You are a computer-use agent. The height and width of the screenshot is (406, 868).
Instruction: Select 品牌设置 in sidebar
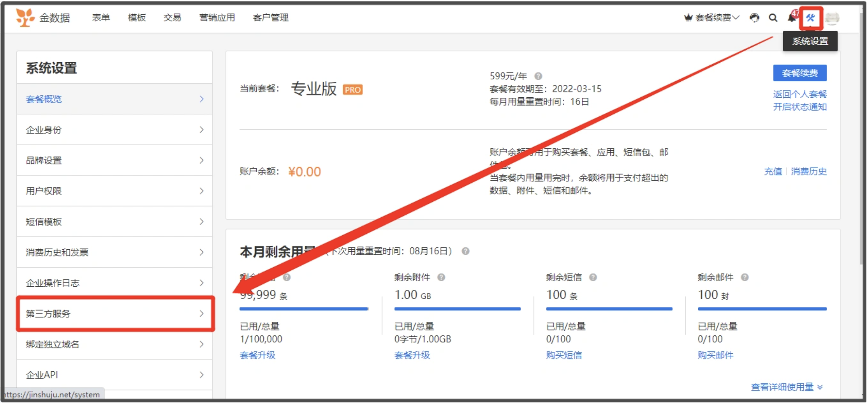pyautogui.click(x=114, y=160)
